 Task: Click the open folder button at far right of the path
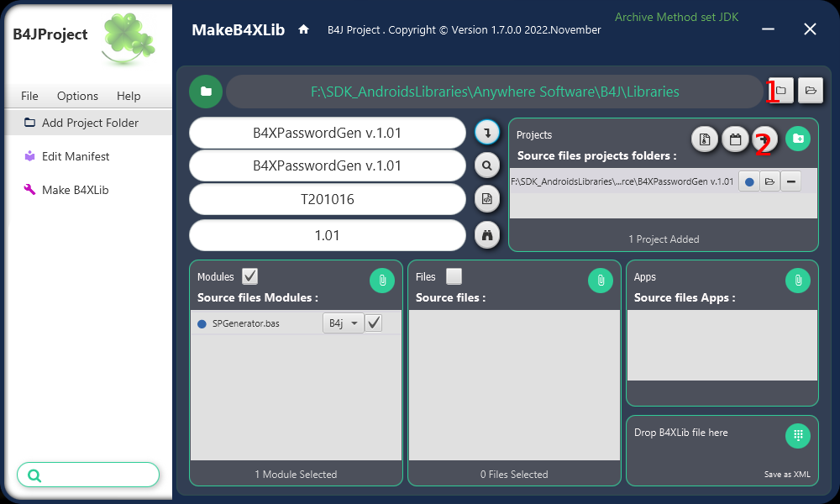point(811,91)
